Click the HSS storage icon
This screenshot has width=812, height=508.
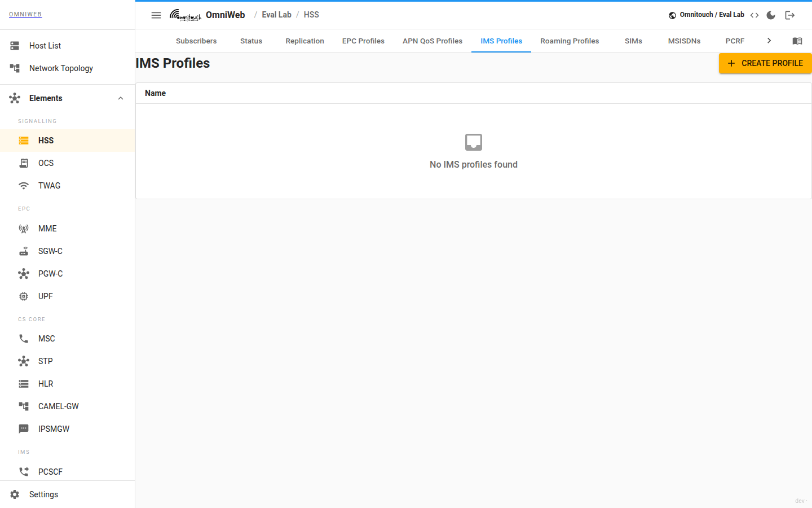(x=24, y=141)
